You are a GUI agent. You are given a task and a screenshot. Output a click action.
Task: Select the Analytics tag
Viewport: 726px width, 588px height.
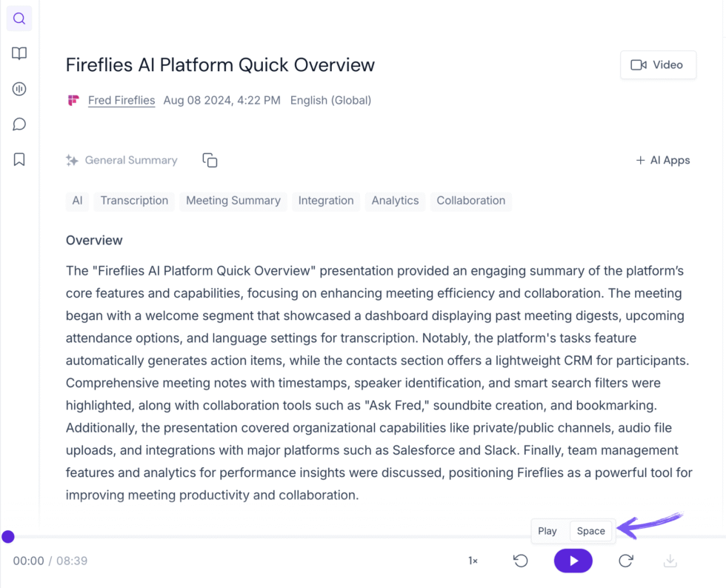coord(395,201)
